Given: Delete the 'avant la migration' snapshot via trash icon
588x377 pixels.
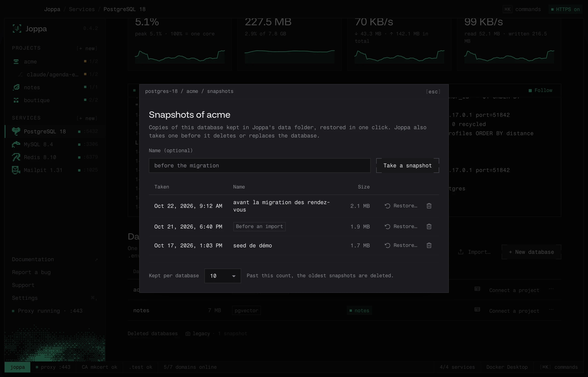Looking at the screenshot, I should [429, 206].
